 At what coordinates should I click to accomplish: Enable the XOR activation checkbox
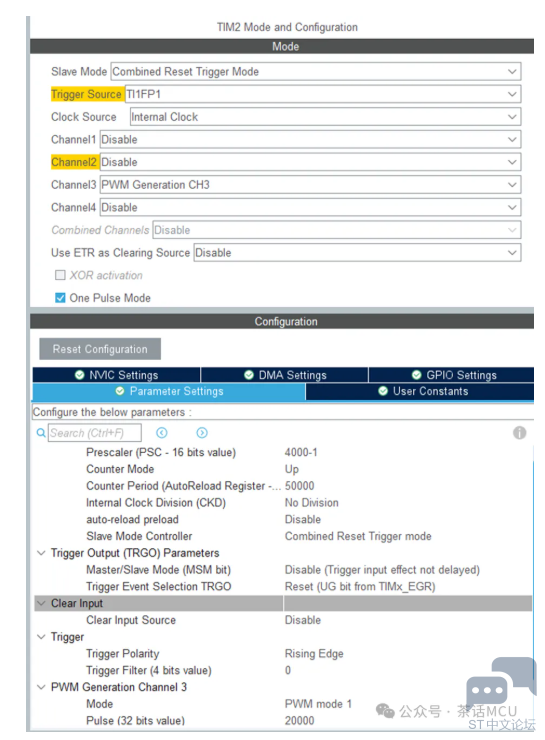pos(60,275)
